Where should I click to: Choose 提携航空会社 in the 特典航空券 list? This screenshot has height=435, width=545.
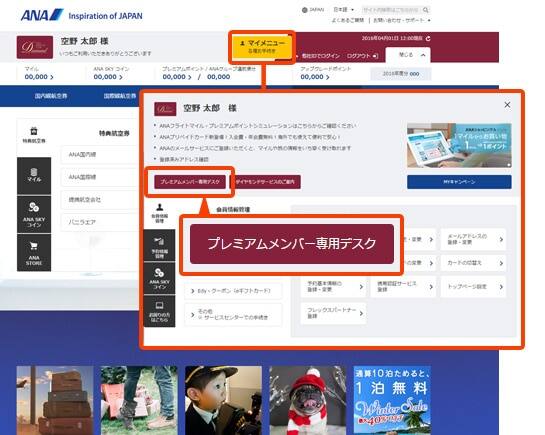point(99,200)
